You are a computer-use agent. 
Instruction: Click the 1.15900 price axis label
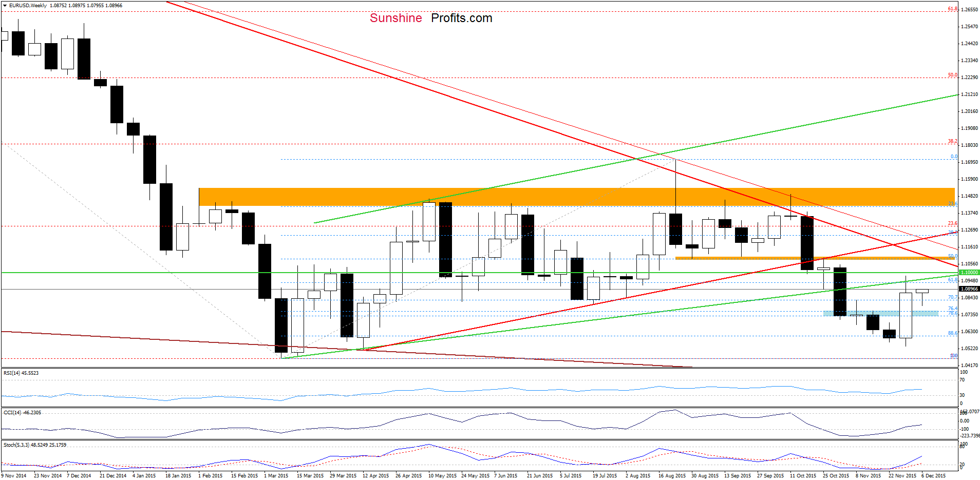(x=969, y=179)
